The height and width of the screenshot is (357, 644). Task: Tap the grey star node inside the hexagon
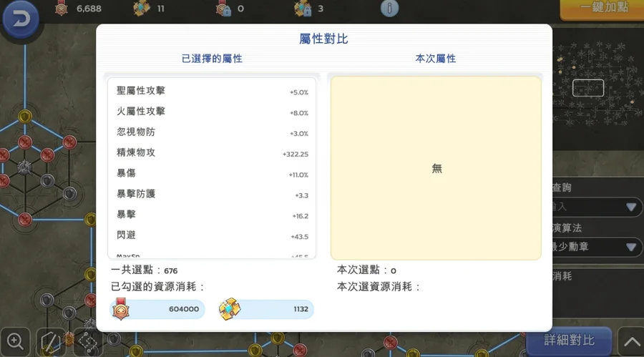[24, 167]
